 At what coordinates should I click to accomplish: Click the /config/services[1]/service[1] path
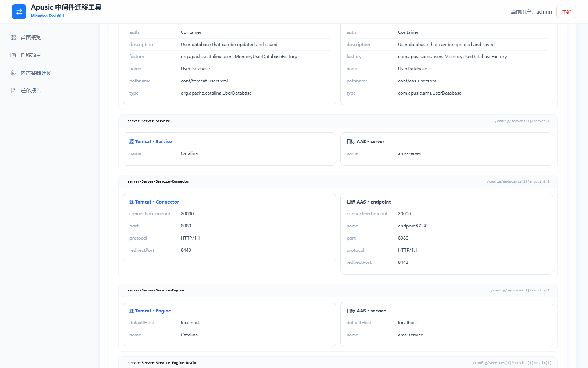coord(521,290)
